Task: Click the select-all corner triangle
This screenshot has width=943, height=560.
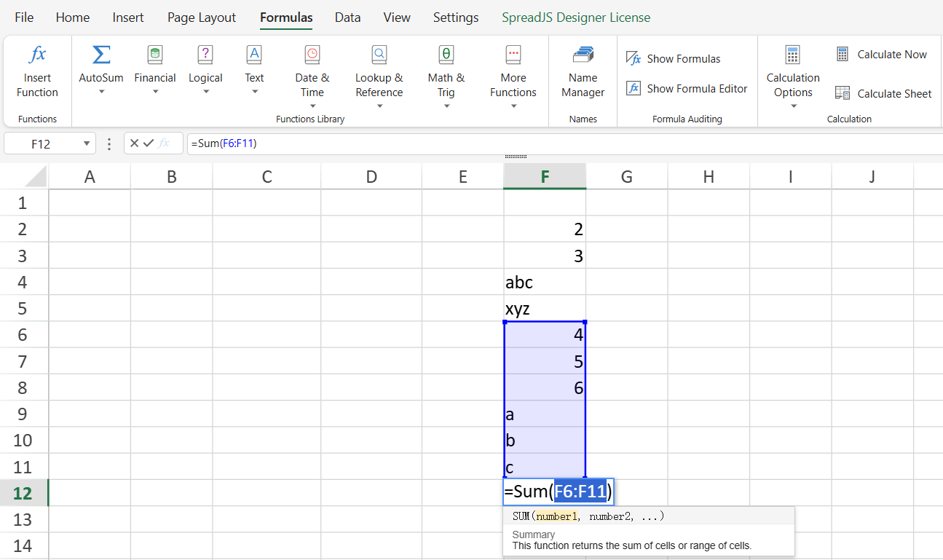Action: tap(36, 177)
